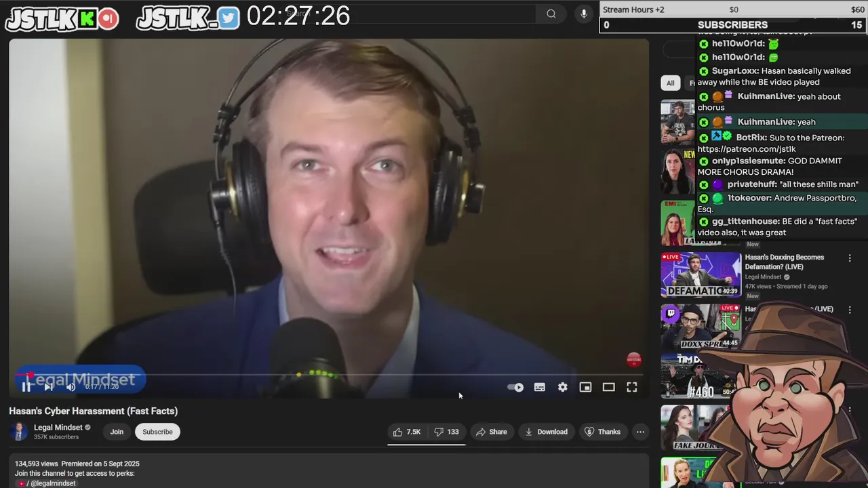Skip to the next video
The image size is (868, 488).
pos(49,387)
